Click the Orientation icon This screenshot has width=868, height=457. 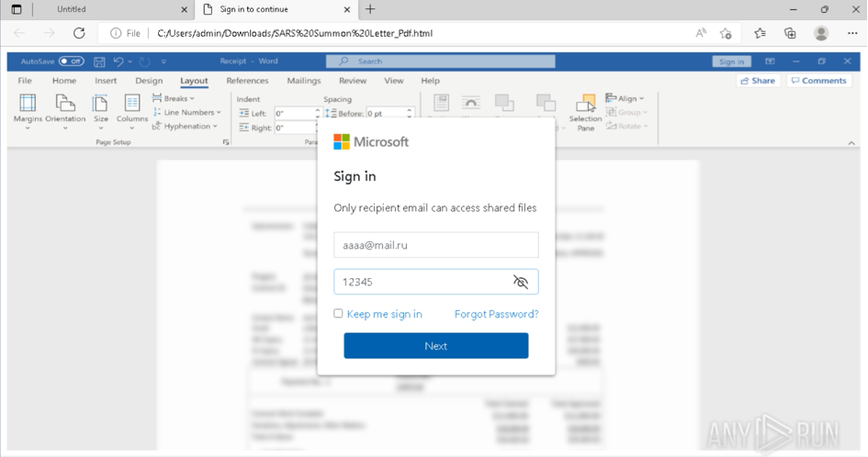coord(65,104)
